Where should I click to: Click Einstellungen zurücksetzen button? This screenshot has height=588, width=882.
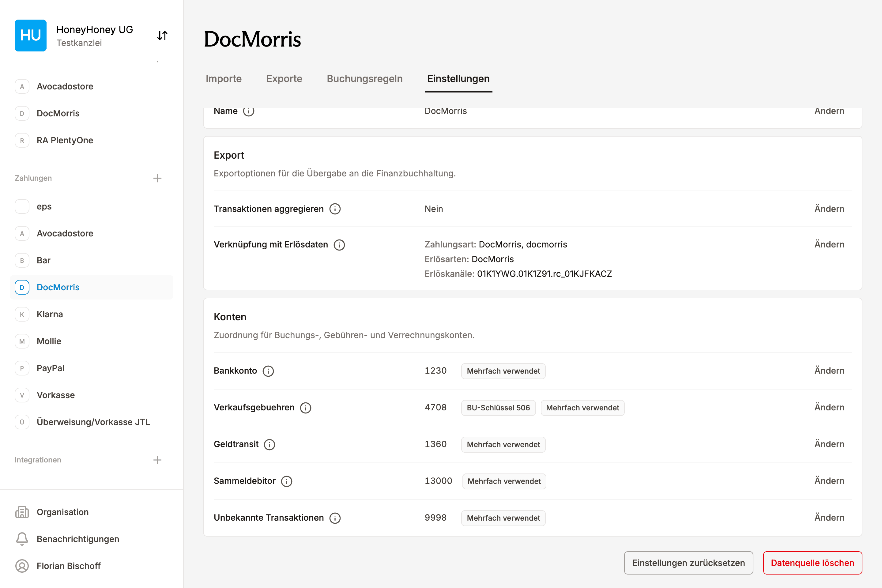[688, 563]
